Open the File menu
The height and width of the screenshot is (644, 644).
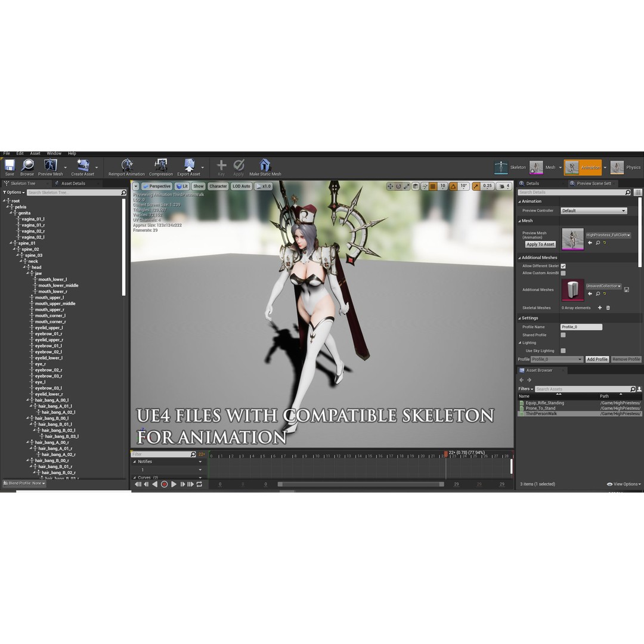pyautogui.click(x=7, y=154)
